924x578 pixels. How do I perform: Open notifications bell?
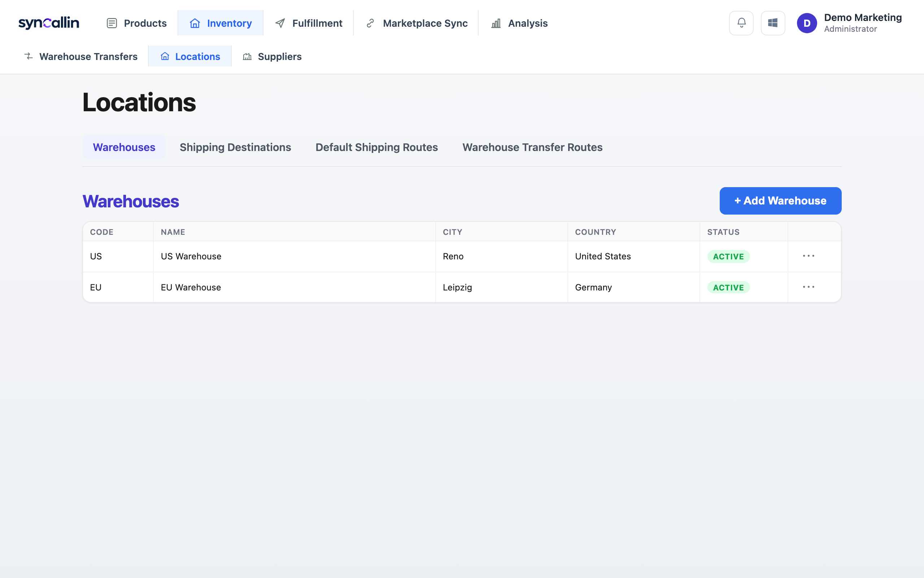pyautogui.click(x=741, y=23)
